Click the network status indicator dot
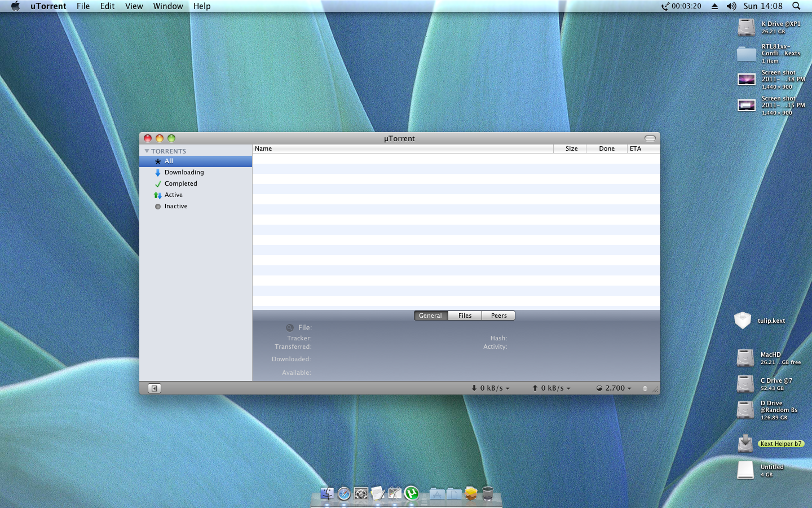Image resolution: width=812 pixels, height=508 pixels. point(645,388)
